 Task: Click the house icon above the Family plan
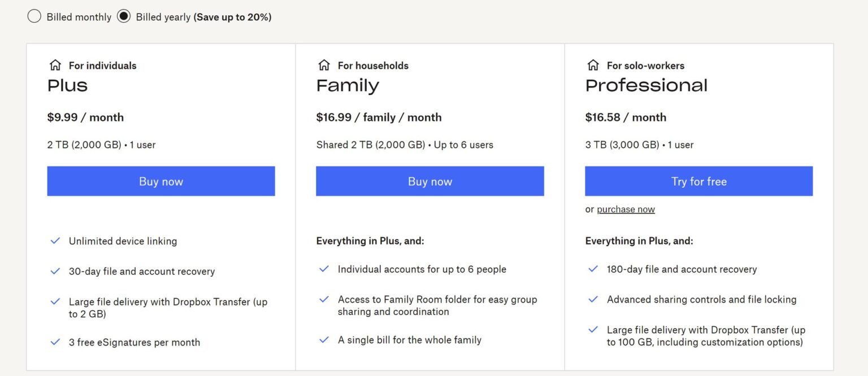coord(323,65)
